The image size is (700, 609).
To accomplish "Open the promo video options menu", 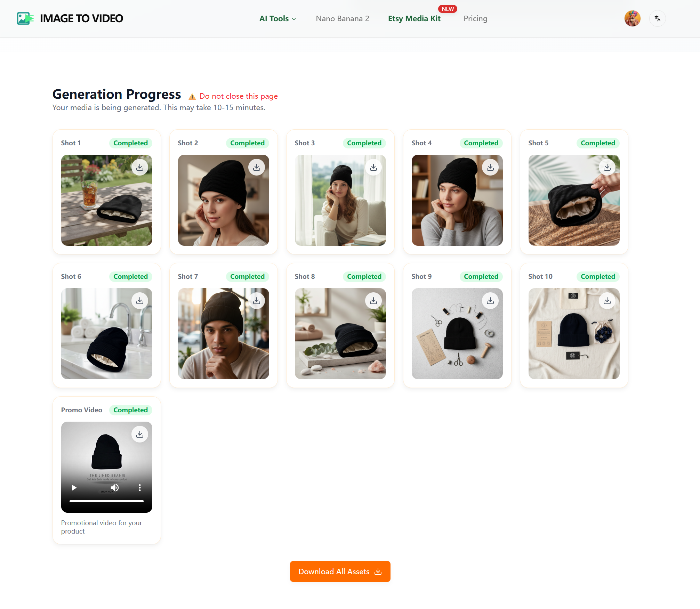I will (x=139, y=488).
